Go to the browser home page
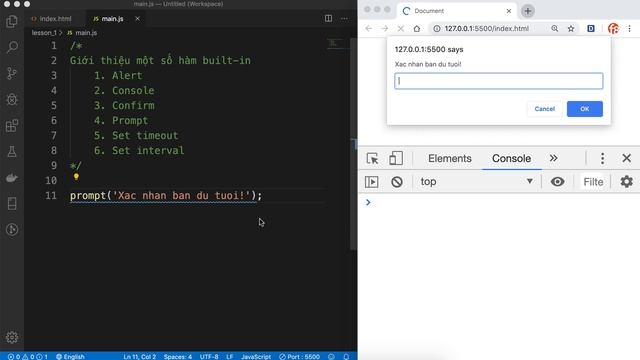Viewport: 640px width, 360px height. coord(416,28)
